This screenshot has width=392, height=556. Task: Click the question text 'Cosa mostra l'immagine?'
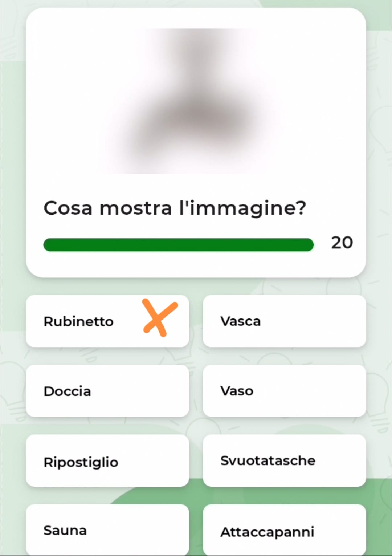click(x=175, y=208)
